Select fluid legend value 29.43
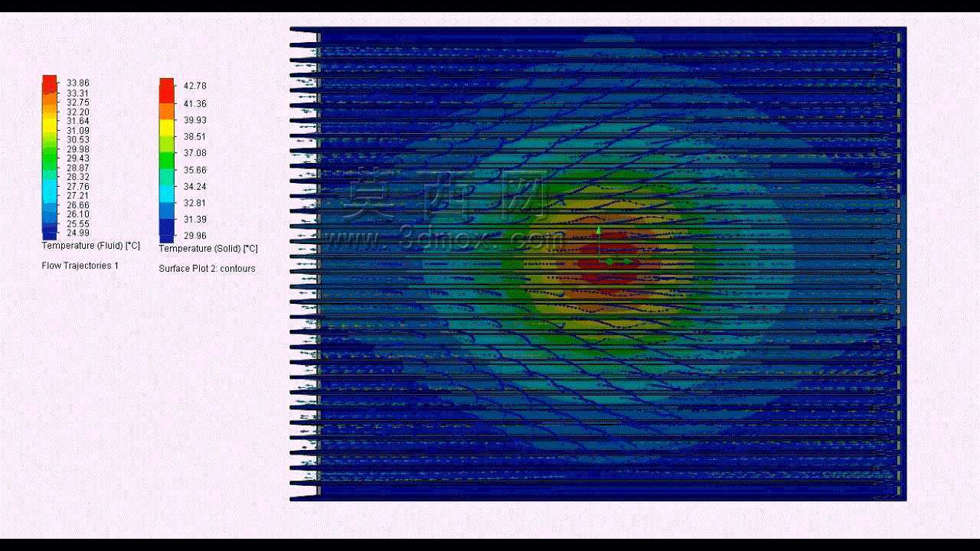The image size is (980, 551). pos(78,158)
